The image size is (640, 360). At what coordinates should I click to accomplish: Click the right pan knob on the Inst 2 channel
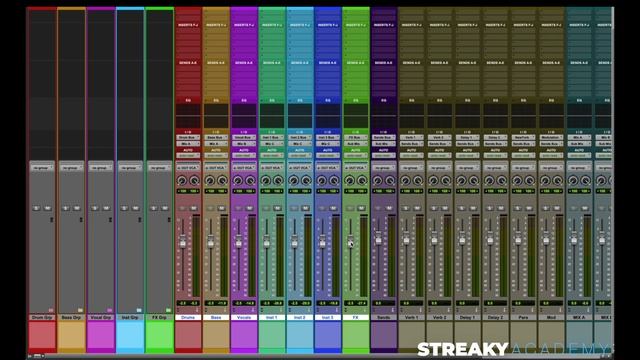click(x=306, y=180)
